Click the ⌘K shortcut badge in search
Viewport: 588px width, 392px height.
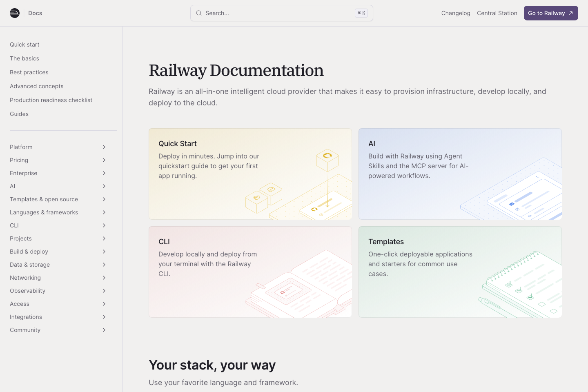click(361, 13)
